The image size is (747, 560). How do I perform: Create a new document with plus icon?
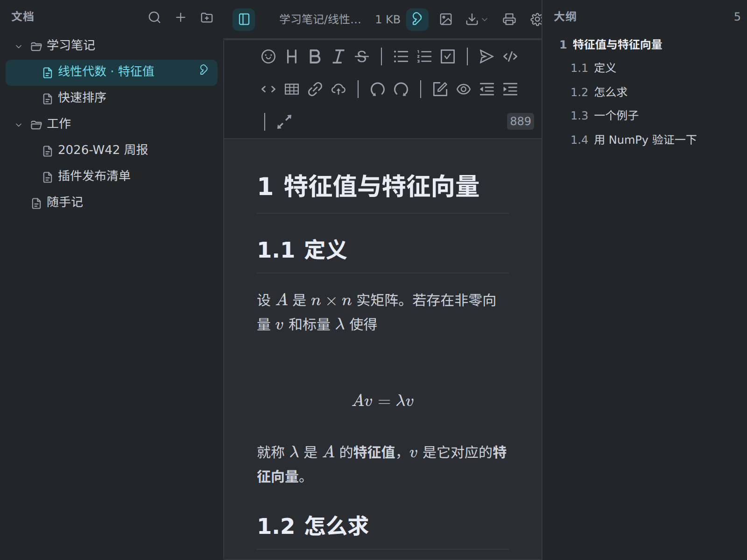pyautogui.click(x=181, y=18)
